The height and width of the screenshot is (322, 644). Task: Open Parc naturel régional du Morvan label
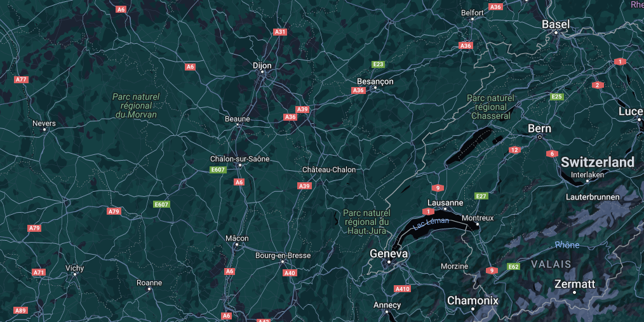[x=137, y=106]
